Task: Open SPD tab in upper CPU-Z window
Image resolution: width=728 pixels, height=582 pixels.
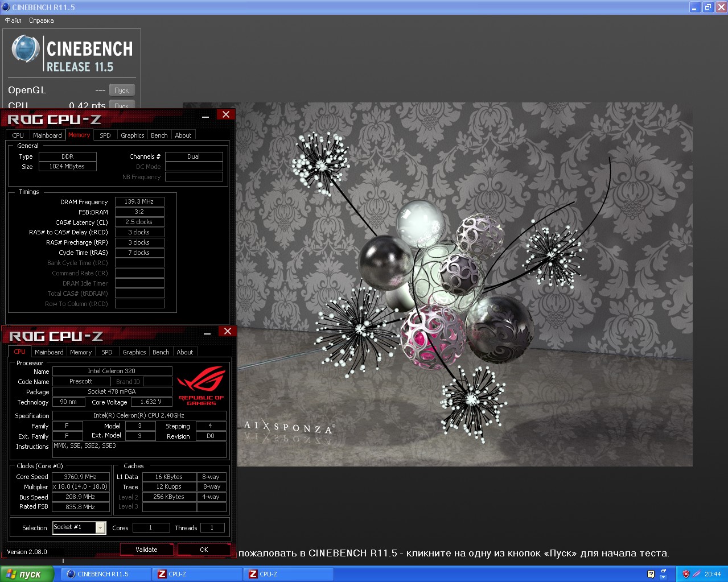Action: [x=105, y=135]
